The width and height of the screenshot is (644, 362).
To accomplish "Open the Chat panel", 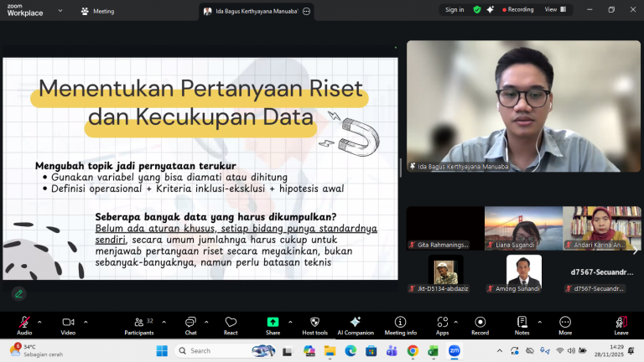I will coord(190,323).
